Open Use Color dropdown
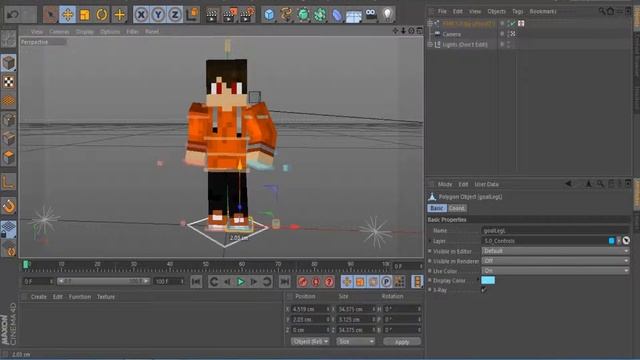Viewport: 640px width, 360px height. coord(555,271)
